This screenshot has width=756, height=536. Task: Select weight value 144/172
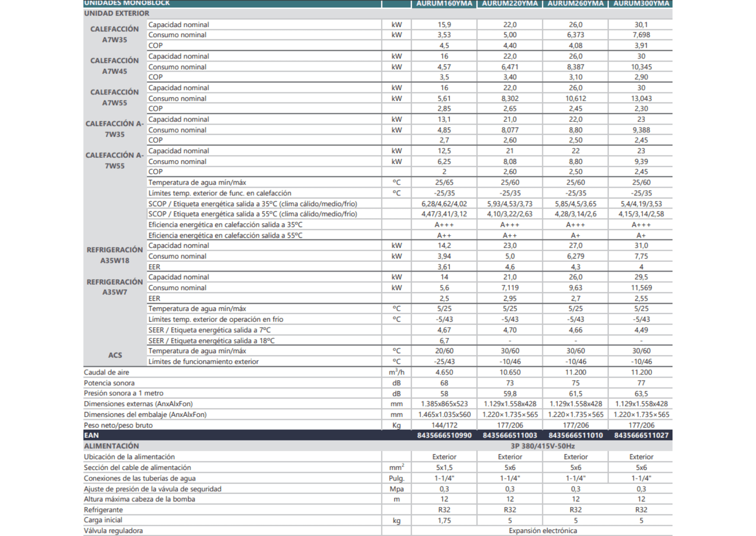pyautogui.click(x=444, y=425)
